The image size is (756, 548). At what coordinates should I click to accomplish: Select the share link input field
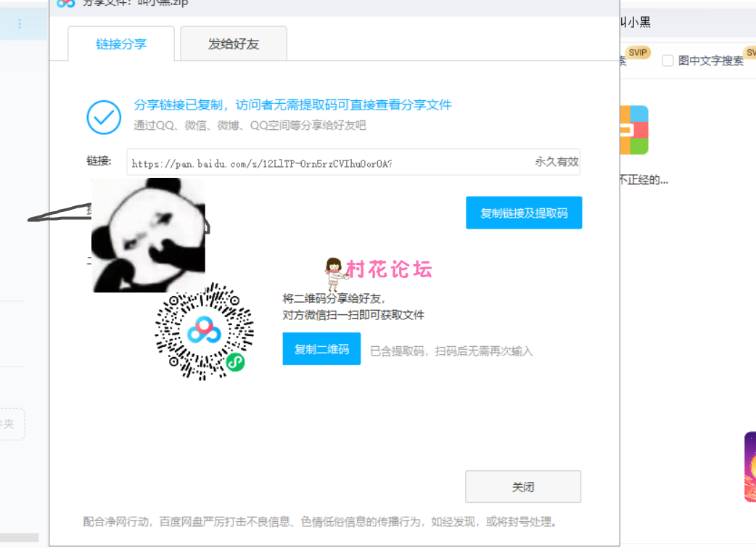[x=353, y=162]
